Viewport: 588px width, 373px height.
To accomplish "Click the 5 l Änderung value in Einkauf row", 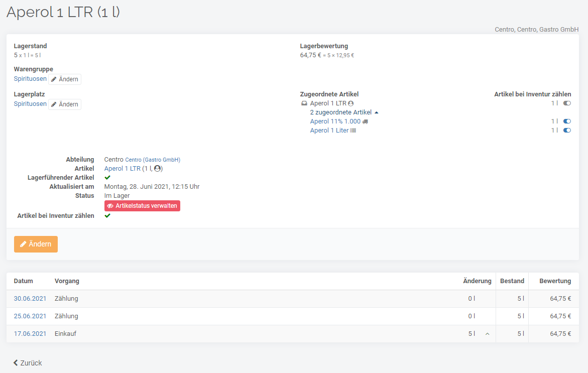I will (472, 334).
